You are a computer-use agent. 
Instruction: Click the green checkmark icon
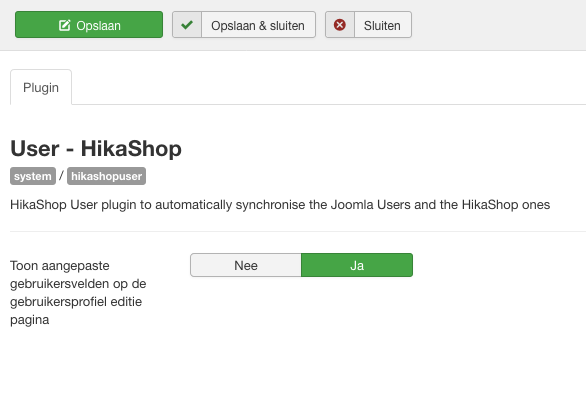187,25
